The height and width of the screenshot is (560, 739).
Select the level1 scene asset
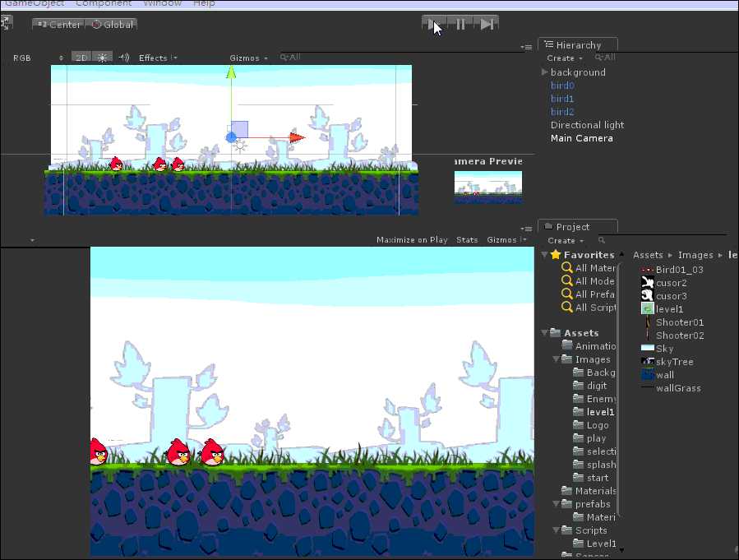663,309
